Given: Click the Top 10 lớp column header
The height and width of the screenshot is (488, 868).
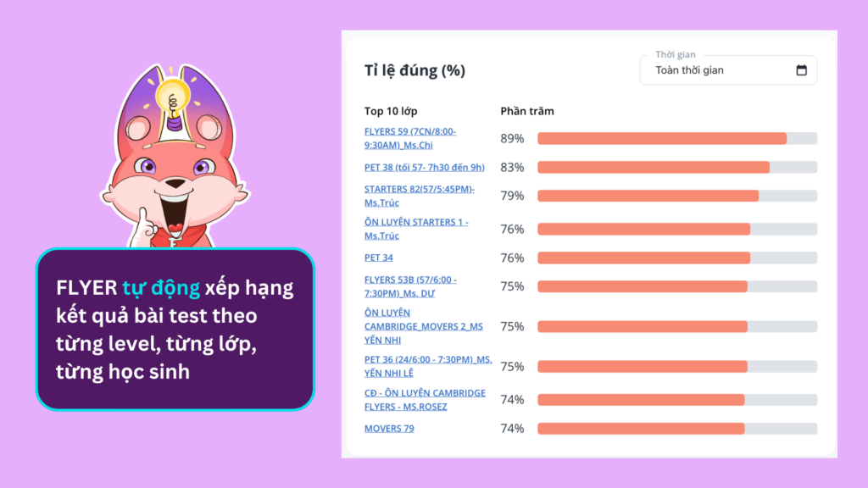Looking at the screenshot, I should [x=391, y=111].
